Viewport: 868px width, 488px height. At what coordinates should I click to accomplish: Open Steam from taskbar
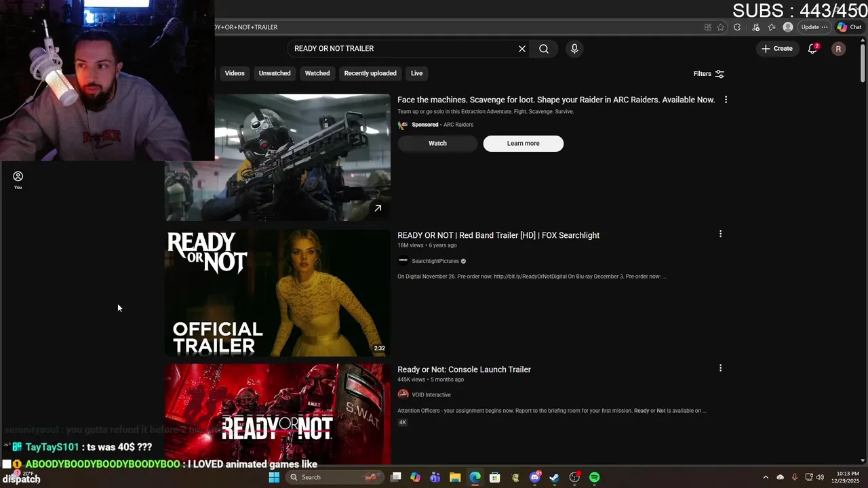click(x=555, y=477)
